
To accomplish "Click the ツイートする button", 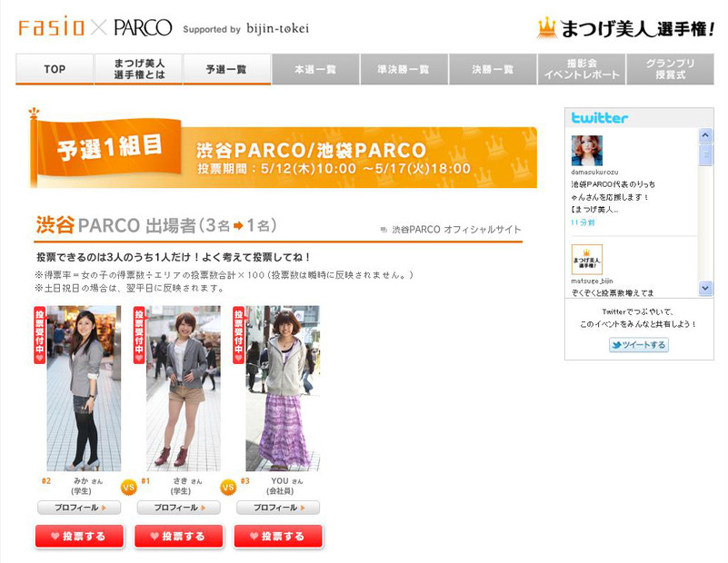I will point(639,345).
